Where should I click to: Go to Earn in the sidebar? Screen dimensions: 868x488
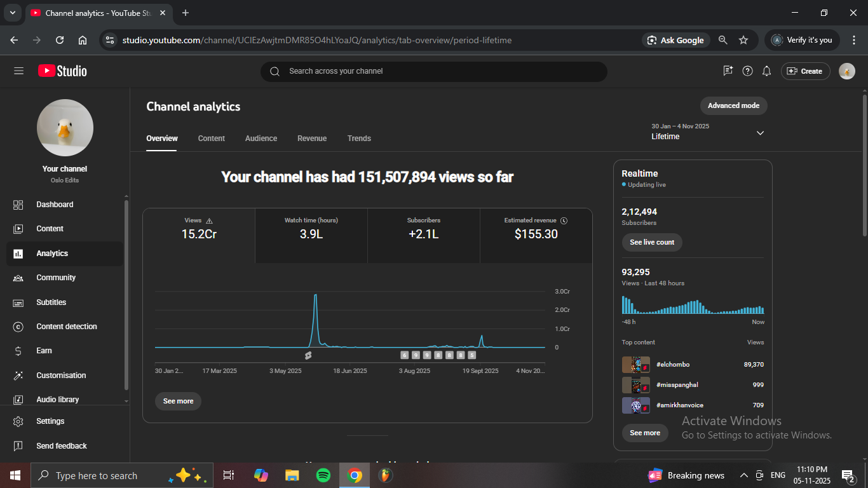44,351
